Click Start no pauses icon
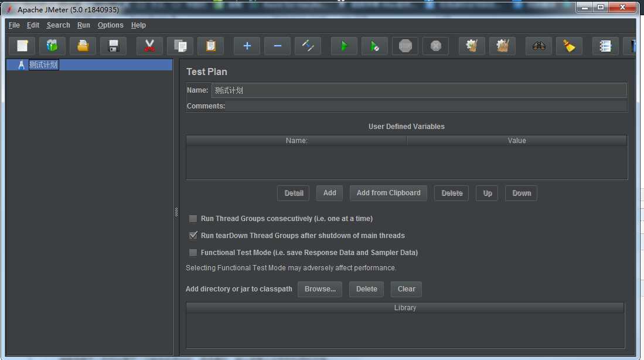The height and width of the screenshot is (360, 644). [x=374, y=46]
